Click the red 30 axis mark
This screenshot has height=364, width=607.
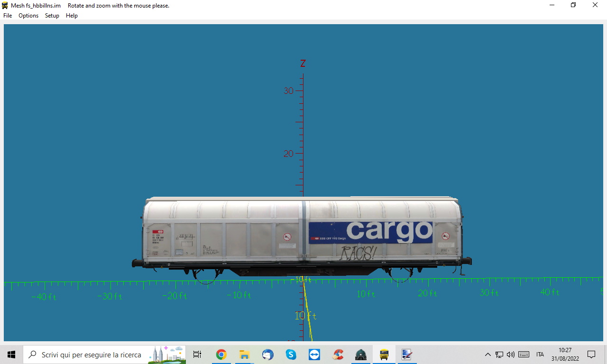click(x=288, y=91)
